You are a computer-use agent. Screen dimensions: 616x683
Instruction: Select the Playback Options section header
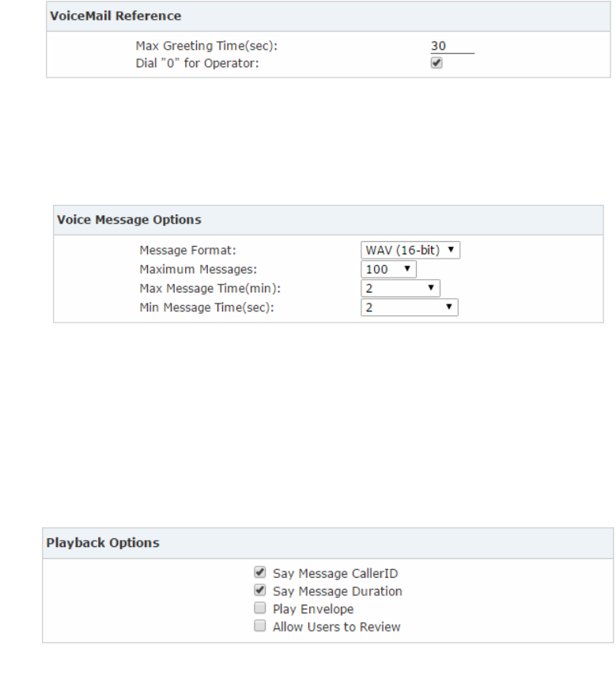pyautogui.click(x=103, y=543)
